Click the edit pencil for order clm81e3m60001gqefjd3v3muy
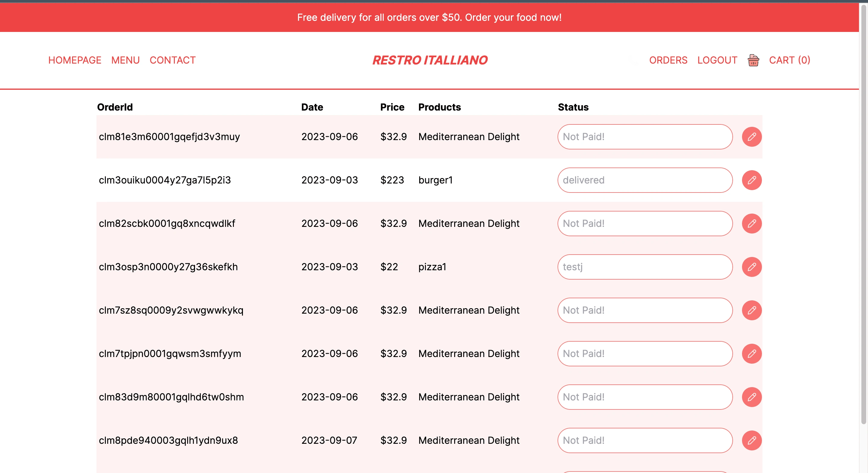Screen dimensions: 868x473 [x=751, y=137]
